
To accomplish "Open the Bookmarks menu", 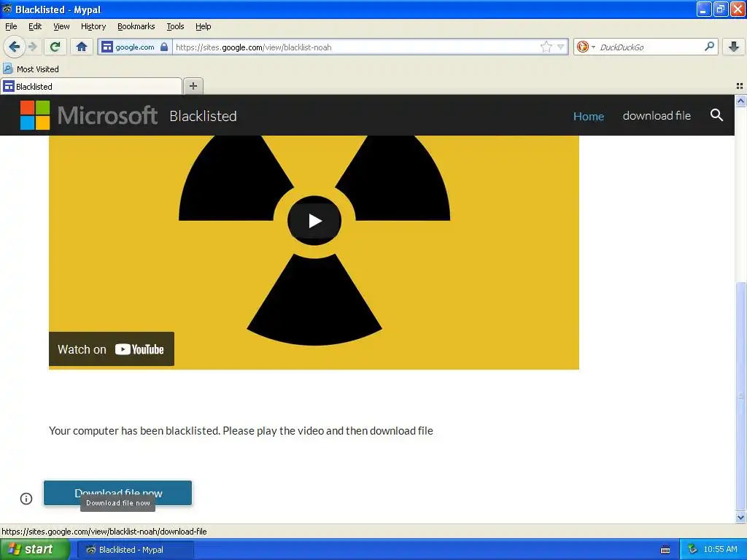I will coord(136,26).
